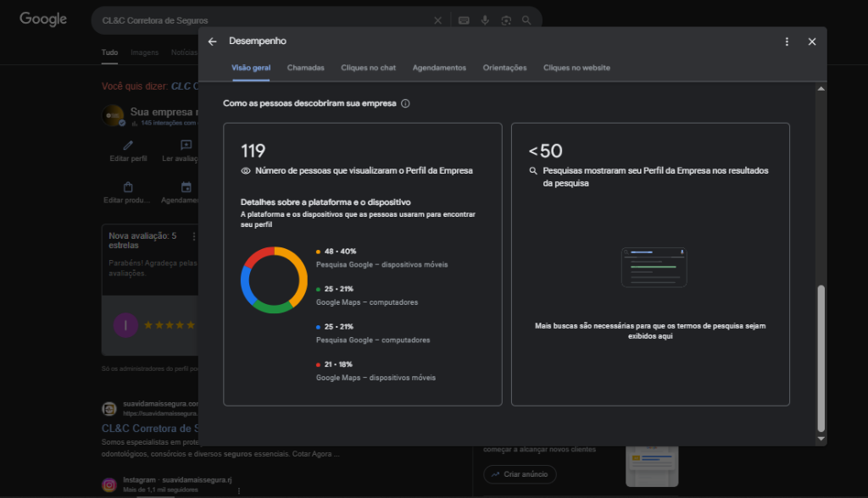Open options on Nova avaliação card
868x498 pixels.
coord(194,237)
